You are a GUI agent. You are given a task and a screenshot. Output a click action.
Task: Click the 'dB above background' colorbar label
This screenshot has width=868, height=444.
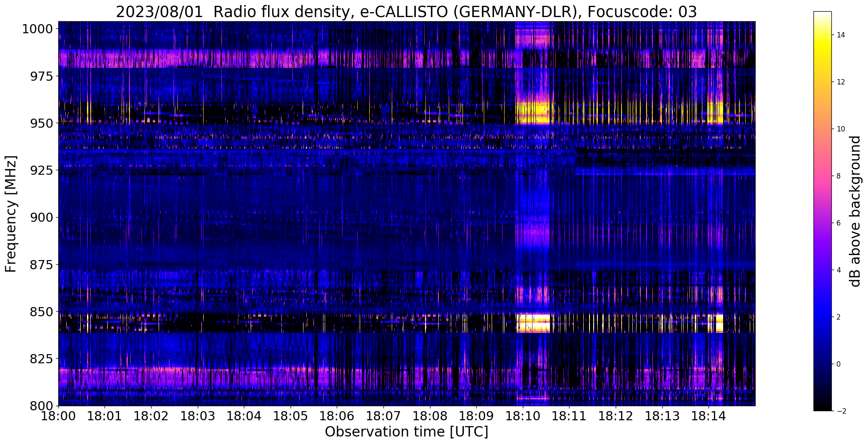855,211
